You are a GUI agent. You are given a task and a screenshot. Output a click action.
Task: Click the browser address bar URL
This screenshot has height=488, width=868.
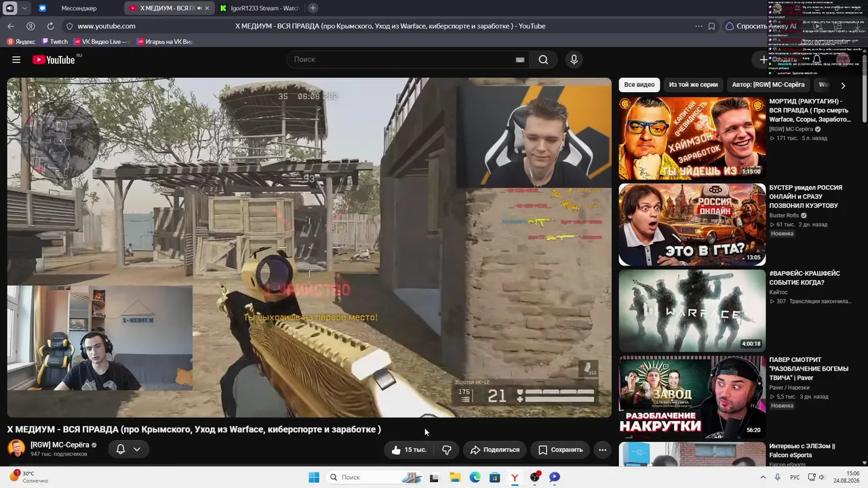[106, 26]
